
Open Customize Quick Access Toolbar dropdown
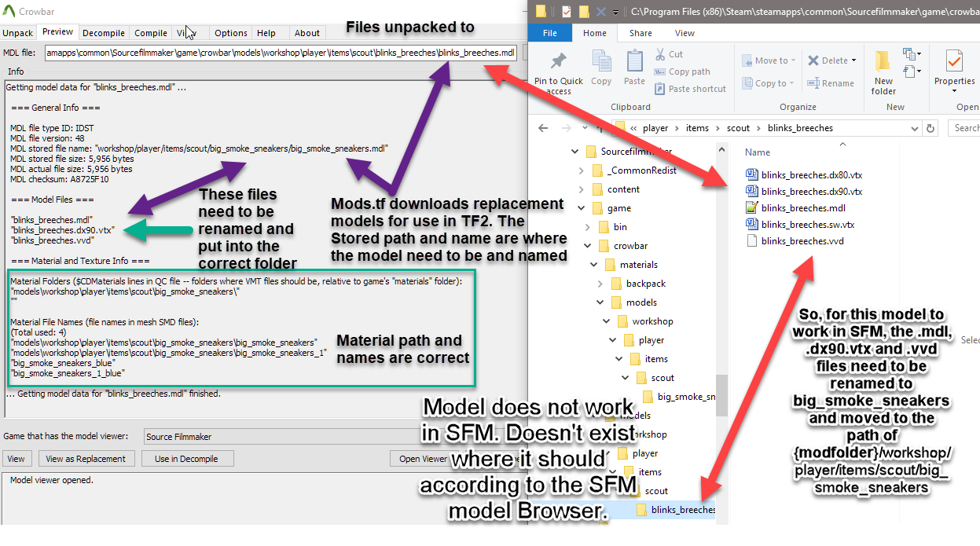tap(615, 12)
